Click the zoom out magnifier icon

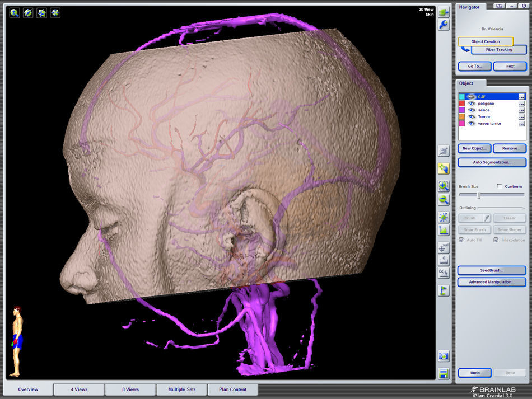(x=444, y=200)
